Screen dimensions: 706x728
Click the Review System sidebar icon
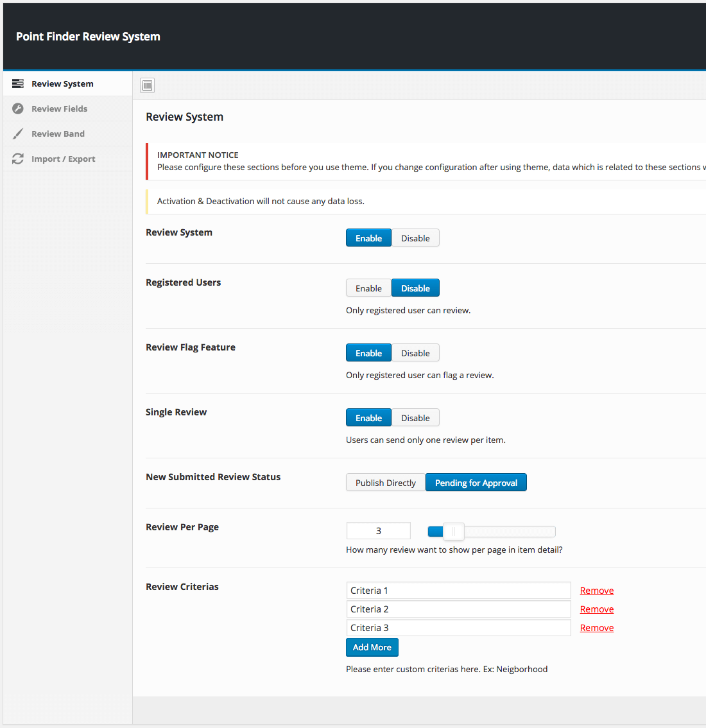pyautogui.click(x=18, y=84)
